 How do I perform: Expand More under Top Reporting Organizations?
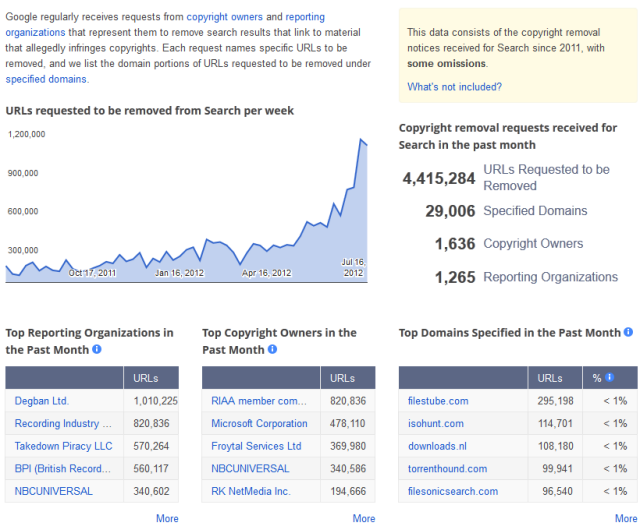pyautogui.click(x=167, y=518)
